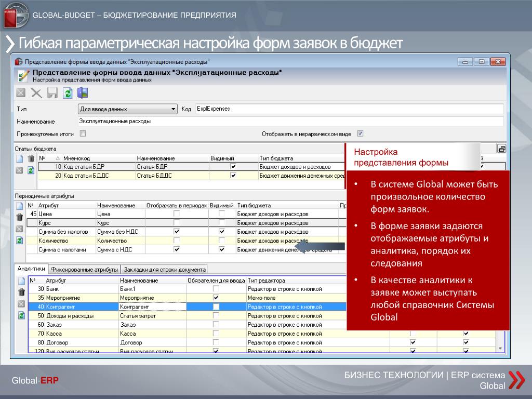The height and width of the screenshot is (399, 532).
Task: Toggle Отображать в иерархическом виде checkbox
Action: tap(361, 134)
